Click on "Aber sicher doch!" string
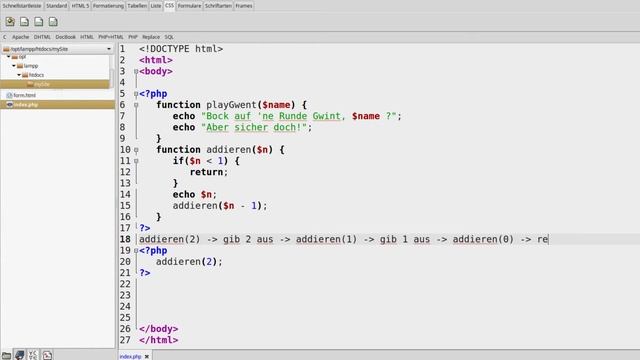Image resolution: width=640 pixels, height=360 pixels. pyautogui.click(x=254, y=127)
